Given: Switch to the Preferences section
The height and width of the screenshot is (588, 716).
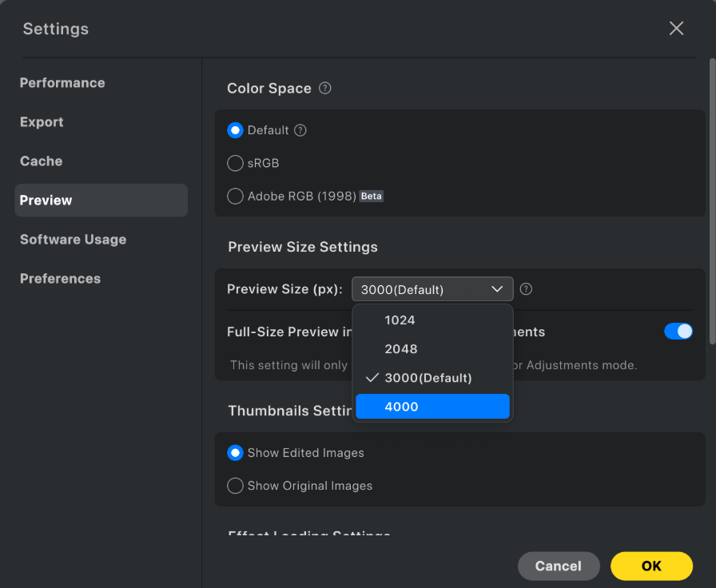Looking at the screenshot, I should (x=60, y=278).
